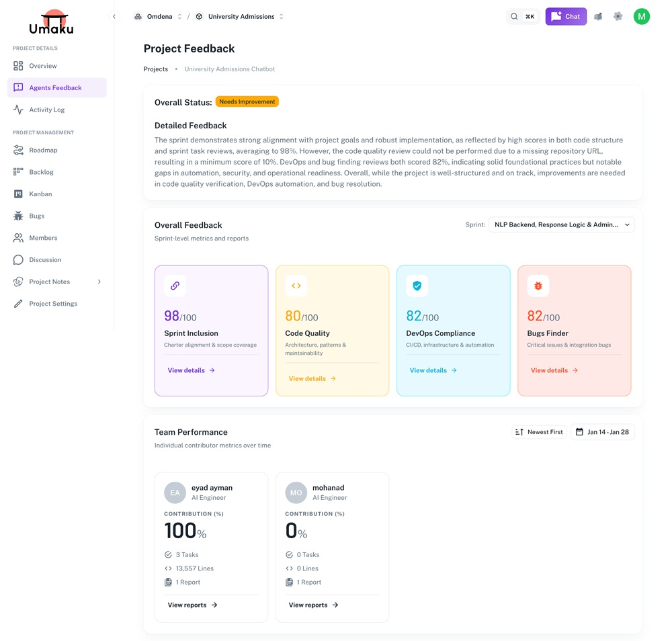Collapse the sidebar using the chevron arrow
Viewport: 672px width, 641px height.
pyautogui.click(x=114, y=17)
